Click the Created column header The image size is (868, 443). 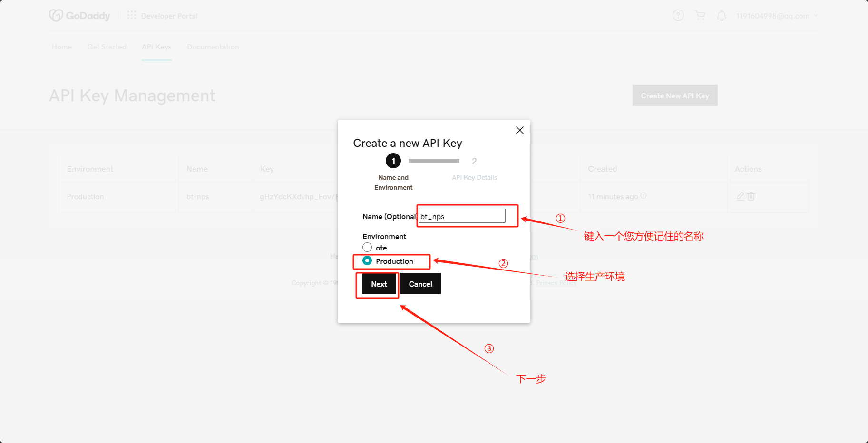(603, 169)
